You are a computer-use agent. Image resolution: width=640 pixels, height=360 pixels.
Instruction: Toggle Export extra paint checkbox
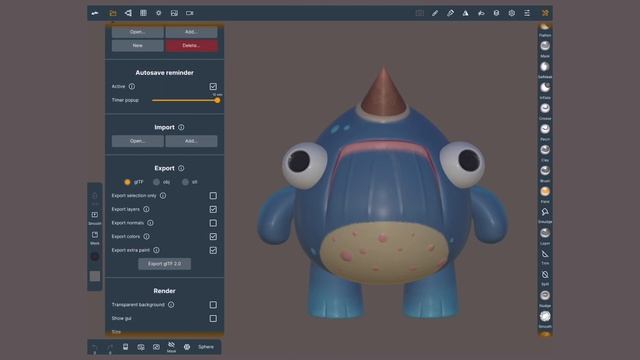(213, 250)
